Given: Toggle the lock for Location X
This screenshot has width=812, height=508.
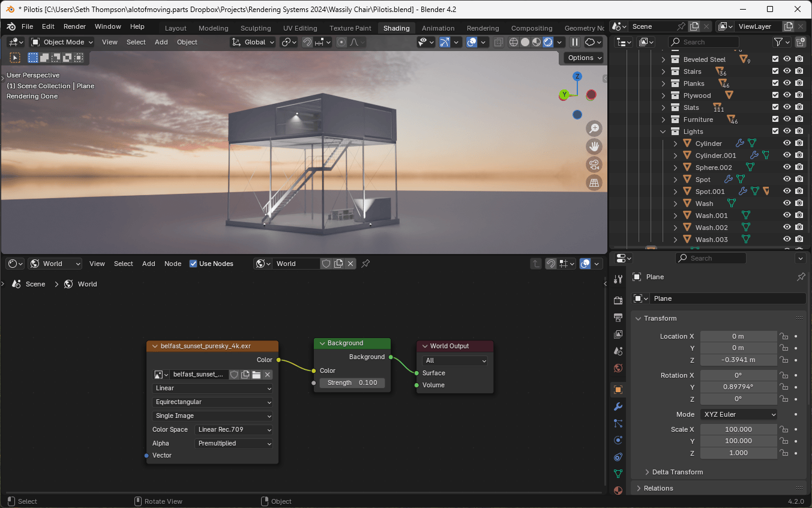Looking at the screenshot, I should 783,336.
